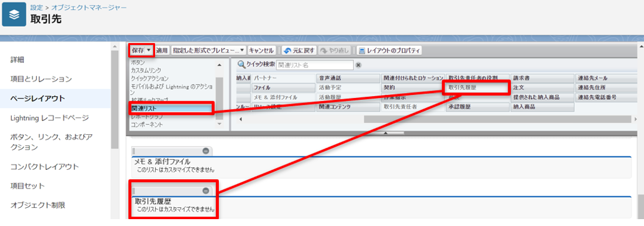
Task: Click the 関連付けられたロケーション palette item
Action: [x=413, y=78]
